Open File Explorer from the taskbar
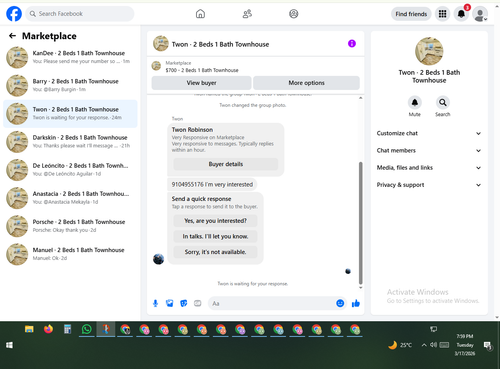500x369 pixels. (x=29, y=329)
